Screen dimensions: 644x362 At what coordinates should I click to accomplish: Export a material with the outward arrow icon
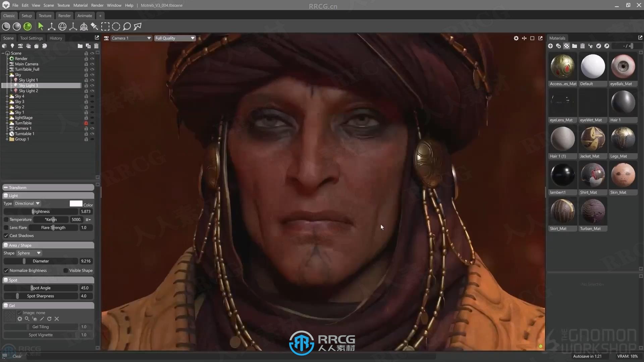[x=607, y=46]
